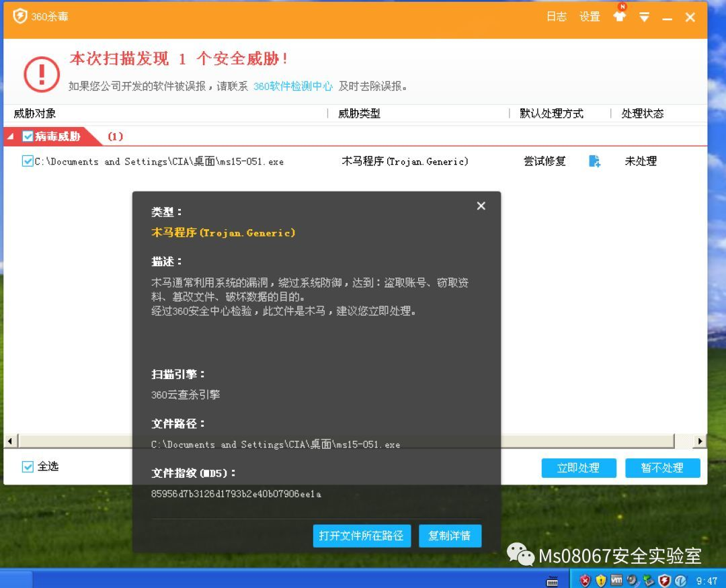Click the 360云查杀引擎 engine text
This screenshot has width=726, height=588.
186,395
